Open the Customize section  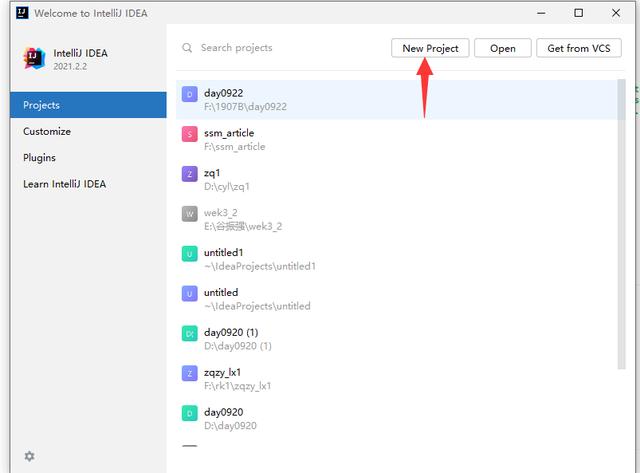point(47,131)
